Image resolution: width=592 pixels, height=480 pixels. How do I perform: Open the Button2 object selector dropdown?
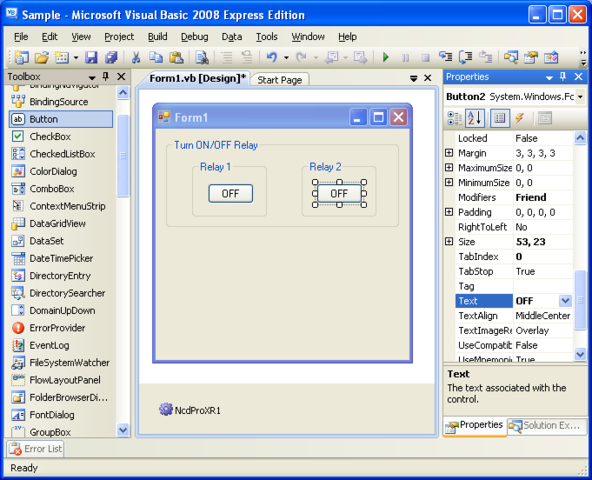point(581,97)
